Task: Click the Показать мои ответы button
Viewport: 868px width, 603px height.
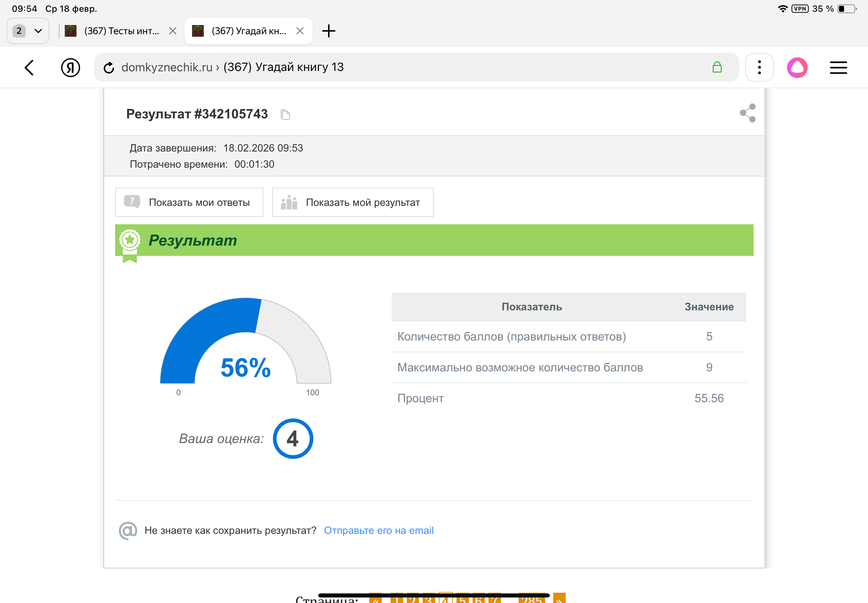Action: 189,203
